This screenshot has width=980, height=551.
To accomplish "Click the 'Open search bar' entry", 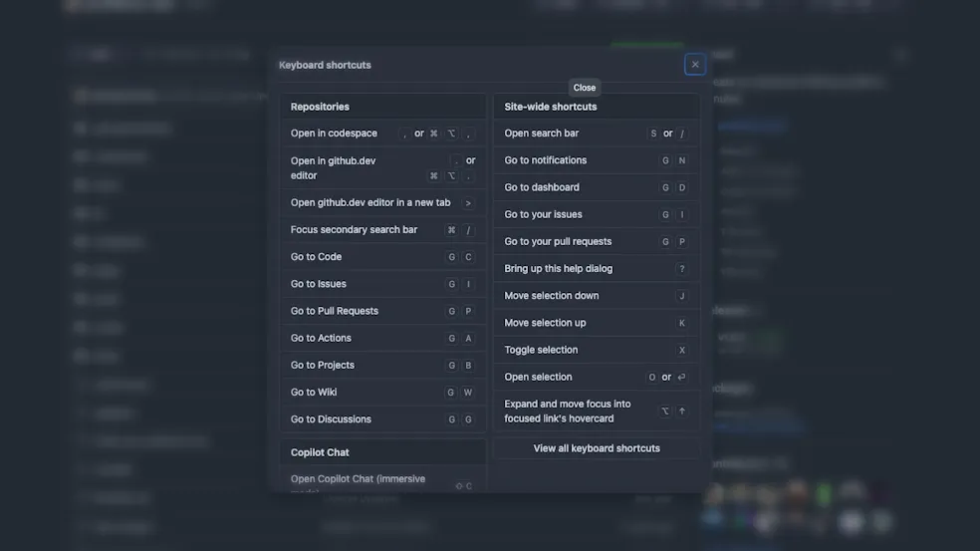I will pos(597,134).
